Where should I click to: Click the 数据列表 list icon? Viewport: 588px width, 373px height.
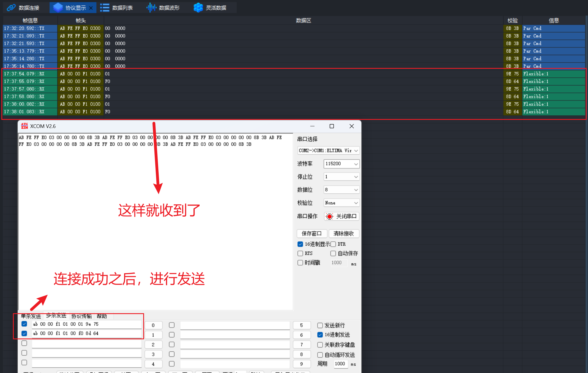click(x=104, y=8)
